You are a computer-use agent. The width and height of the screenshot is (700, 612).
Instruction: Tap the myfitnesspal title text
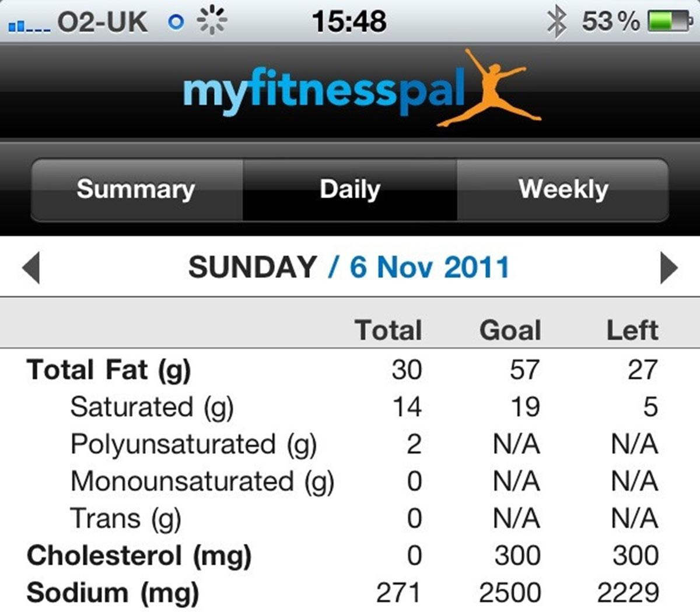click(324, 90)
